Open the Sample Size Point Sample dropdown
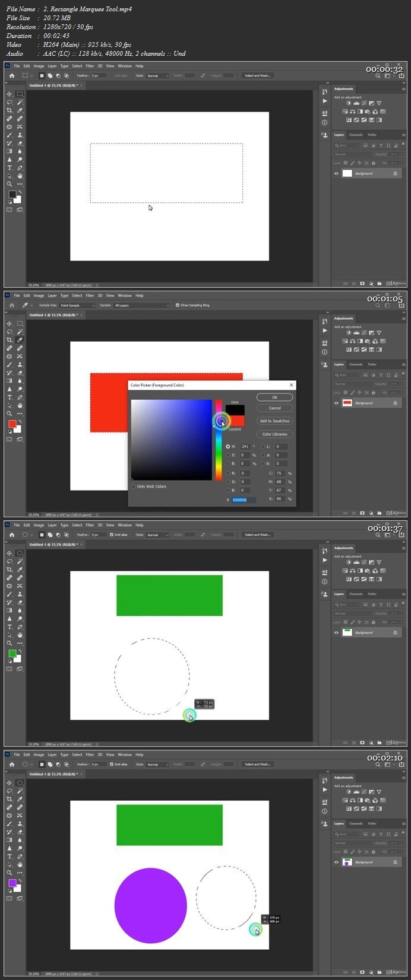Image resolution: width=411 pixels, height=980 pixels. tap(77, 305)
